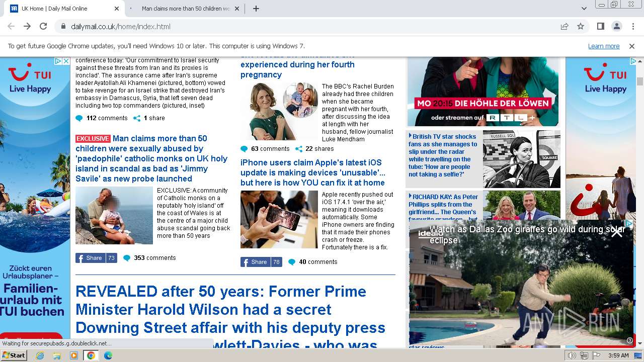The height and width of the screenshot is (362, 644).
Task: Open the Windows Start menu
Action: (14, 355)
